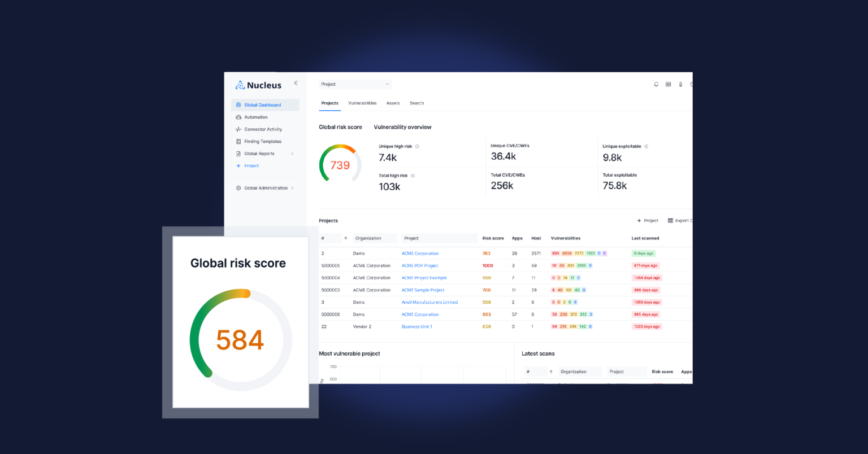Screen dimensions: 868x454
Task: Collapse the left navigation sidebar
Action: pos(296,82)
